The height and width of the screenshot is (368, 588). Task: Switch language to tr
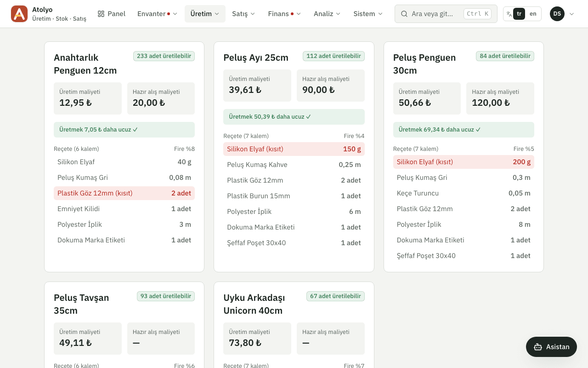click(x=519, y=14)
